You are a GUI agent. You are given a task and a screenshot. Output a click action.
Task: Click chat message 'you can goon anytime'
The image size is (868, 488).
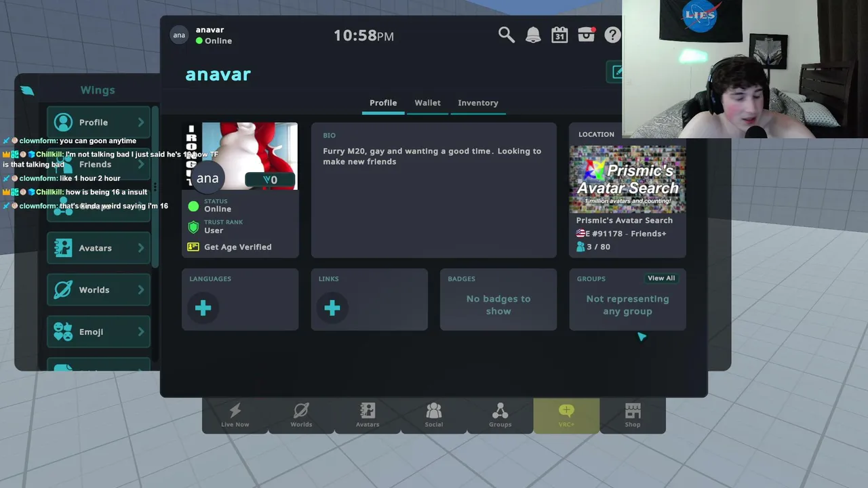pyautogui.click(x=98, y=141)
